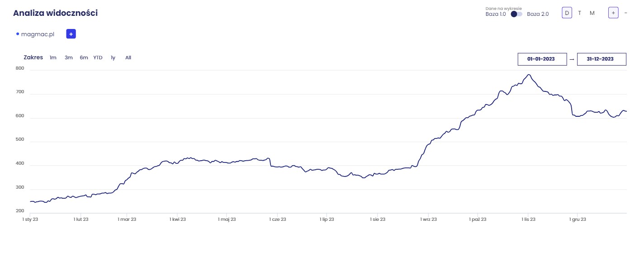Click the minus zoom-out icon
The image size is (644, 272).
[625, 13]
